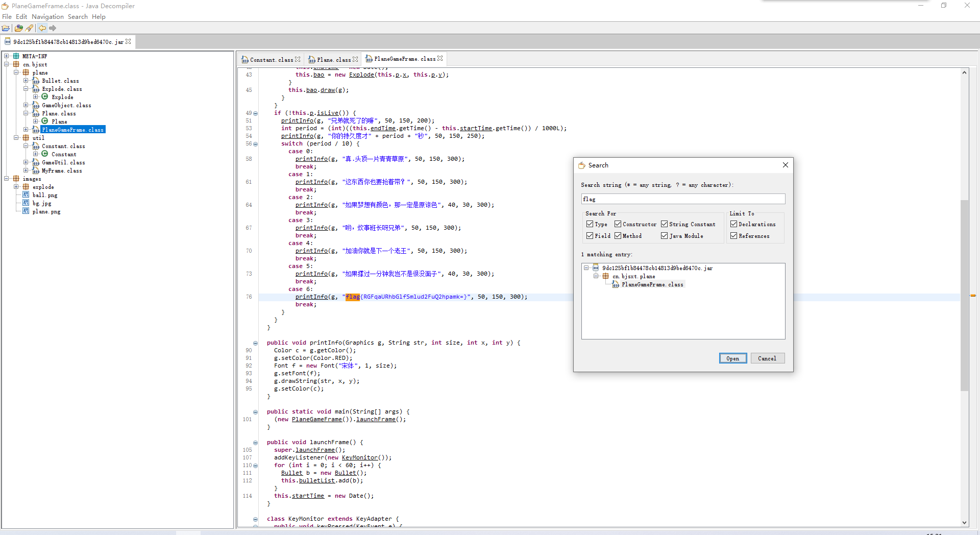Click the grey Forward arrow icon
The width and height of the screenshot is (980, 535).
tap(53, 28)
